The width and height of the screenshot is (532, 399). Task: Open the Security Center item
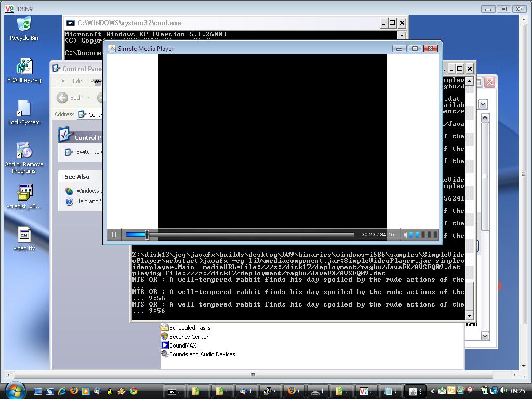188,337
